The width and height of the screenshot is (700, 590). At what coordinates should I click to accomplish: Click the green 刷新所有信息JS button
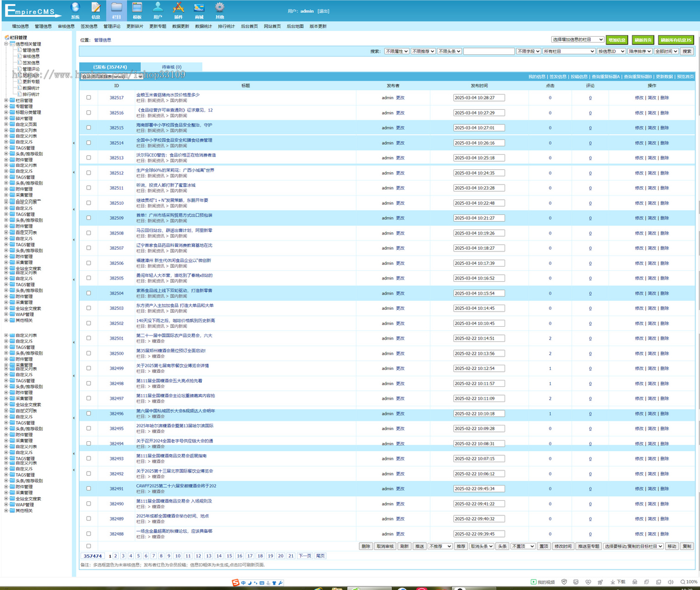(676, 40)
